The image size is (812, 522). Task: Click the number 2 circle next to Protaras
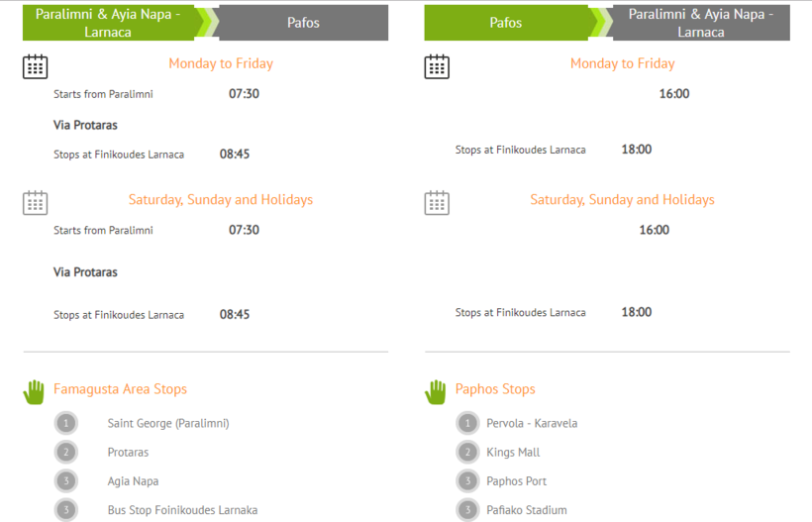pyautogui.click(x=65, y=453)
